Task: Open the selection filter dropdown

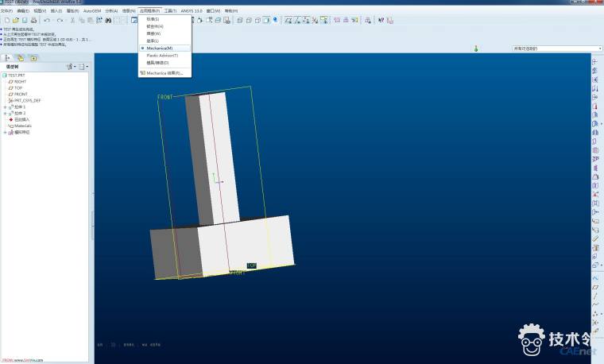Action: [557, 48]
